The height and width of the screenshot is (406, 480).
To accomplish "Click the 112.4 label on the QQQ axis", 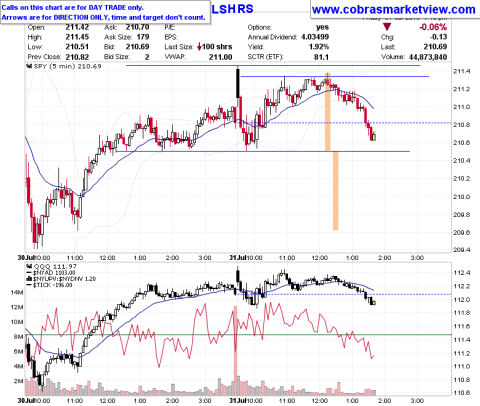I will pos(462,273).
